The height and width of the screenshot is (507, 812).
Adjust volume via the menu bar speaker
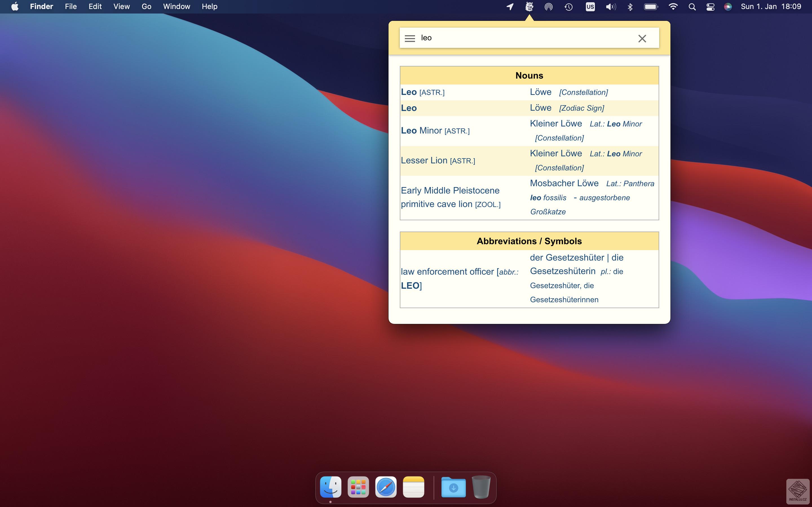(610, 6)
